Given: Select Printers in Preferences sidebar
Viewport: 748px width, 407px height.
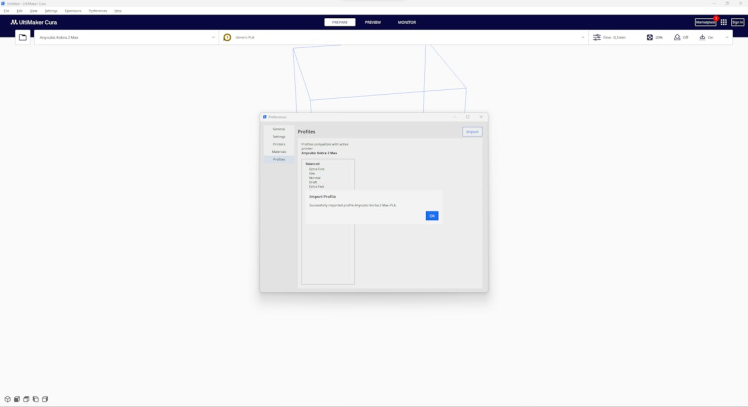Looking at the screenshot, I should (x=279, y=144).
